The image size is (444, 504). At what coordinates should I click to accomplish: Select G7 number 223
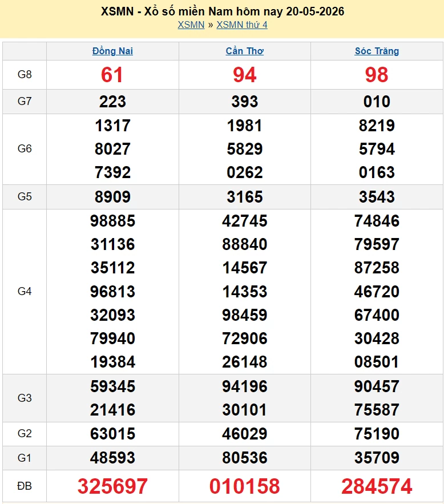click(x=112, y=102)
